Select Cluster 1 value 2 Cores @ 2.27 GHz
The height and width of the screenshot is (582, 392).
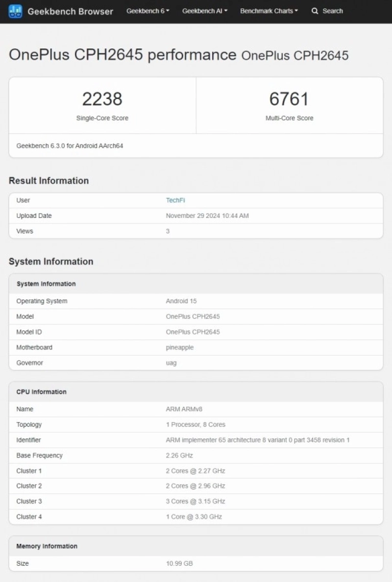pyautogui.click(x=196, y=471)
